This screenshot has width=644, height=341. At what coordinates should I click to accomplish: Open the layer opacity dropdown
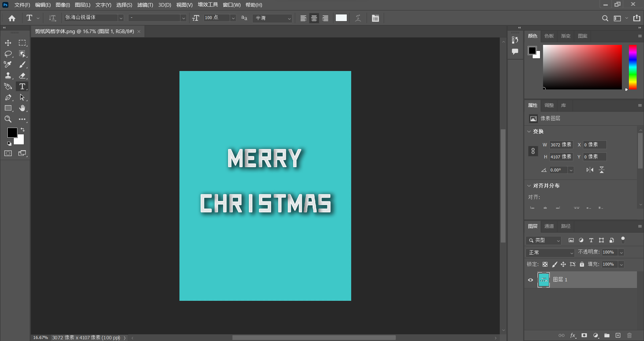(x=621, y=253)
